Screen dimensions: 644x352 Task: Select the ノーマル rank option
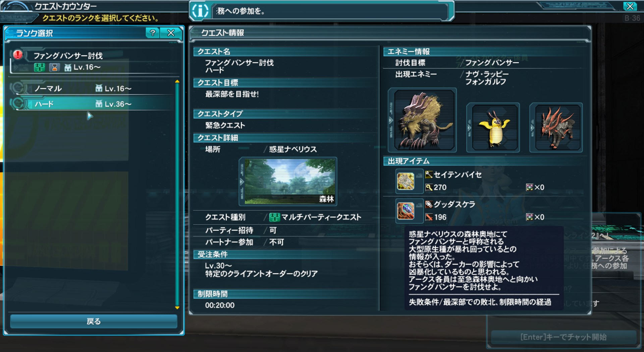[x=93, y=88]
